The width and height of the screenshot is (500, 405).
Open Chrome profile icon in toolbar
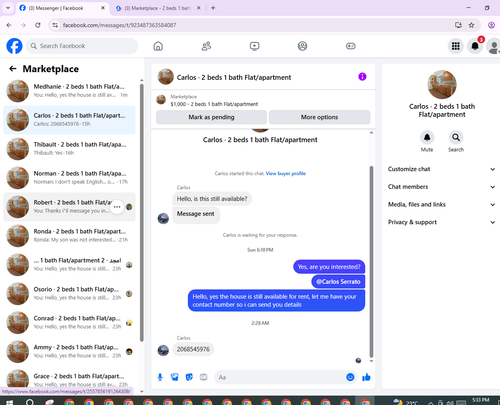click(x=491, y=25)
